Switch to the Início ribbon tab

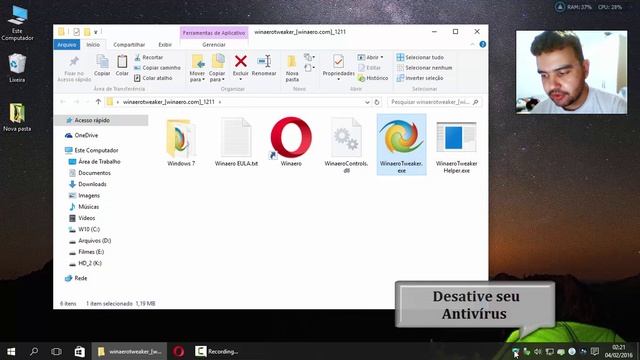tap(93, 44)
